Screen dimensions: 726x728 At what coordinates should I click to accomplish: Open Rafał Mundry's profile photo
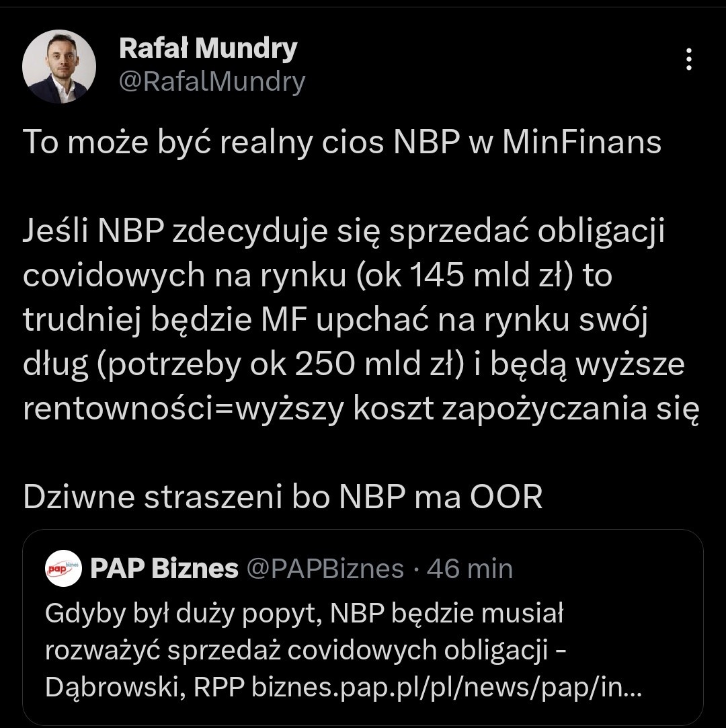59,67
